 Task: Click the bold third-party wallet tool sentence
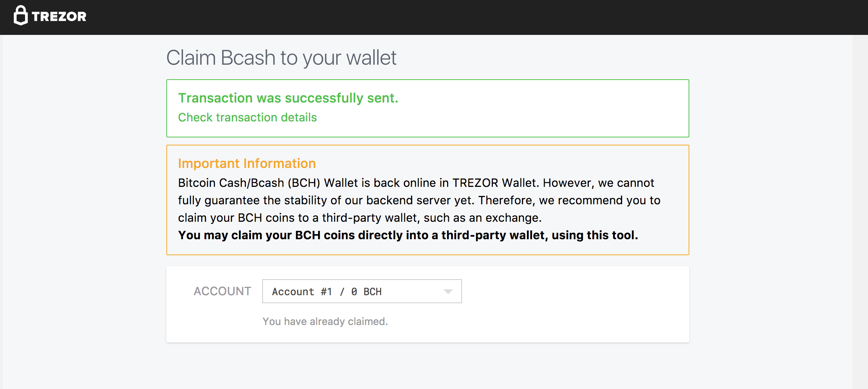point(407,235)
